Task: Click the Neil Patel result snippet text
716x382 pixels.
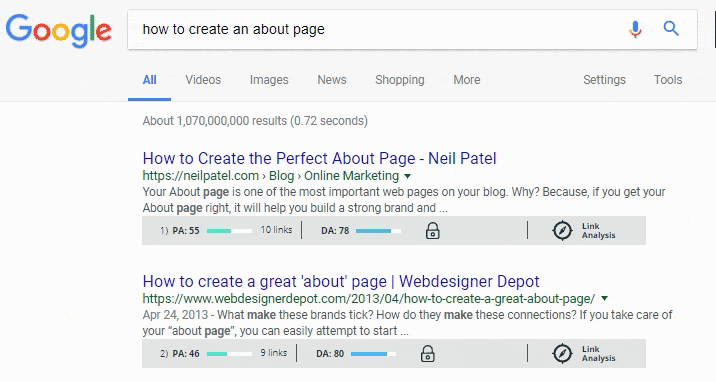Action: click(404, 200)
